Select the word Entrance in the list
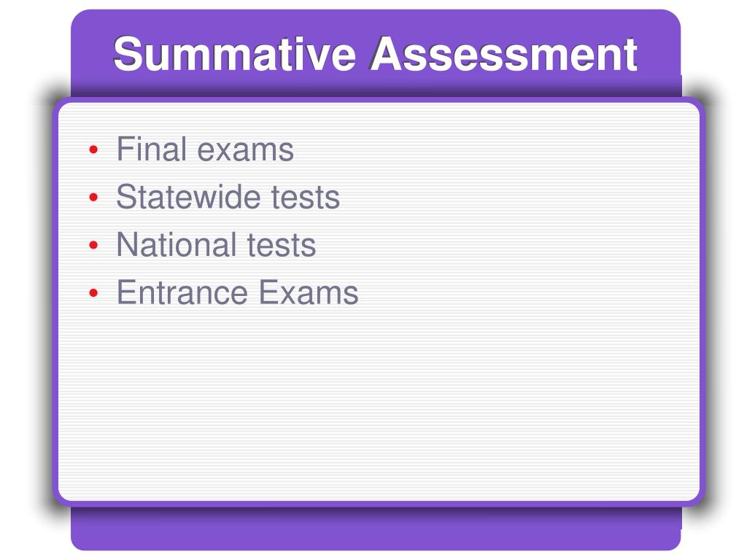This screenshot has height=560, width=747. click(x=182, y=292)
